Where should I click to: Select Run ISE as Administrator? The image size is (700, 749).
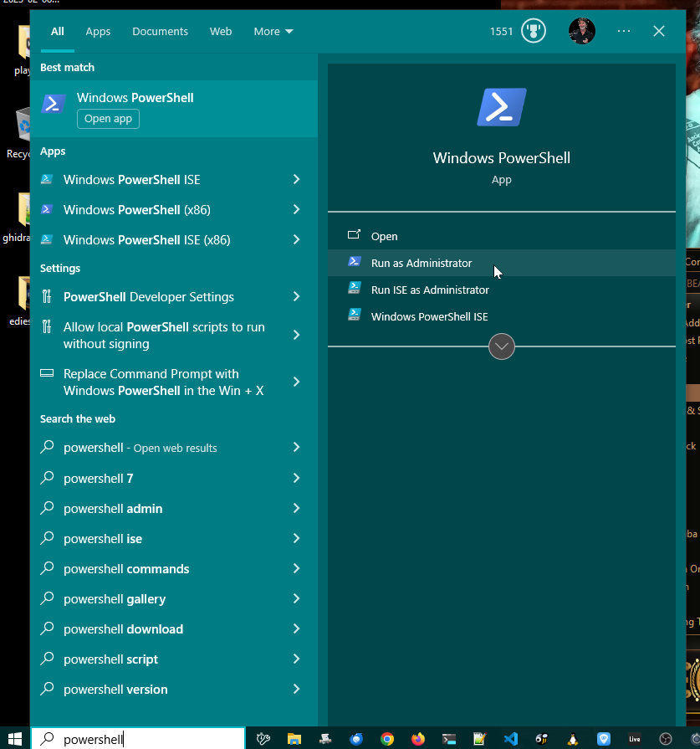click(x=430, y=290)
